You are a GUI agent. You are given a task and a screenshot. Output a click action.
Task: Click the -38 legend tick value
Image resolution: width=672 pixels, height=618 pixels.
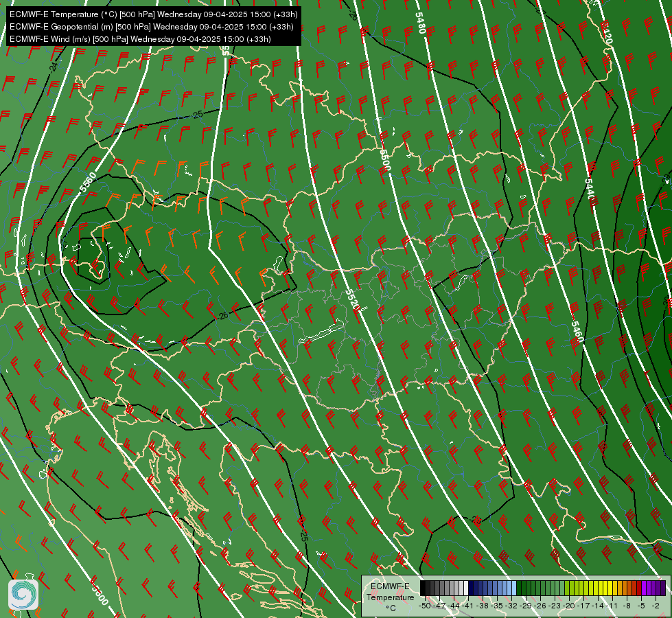tap(483, 606)
